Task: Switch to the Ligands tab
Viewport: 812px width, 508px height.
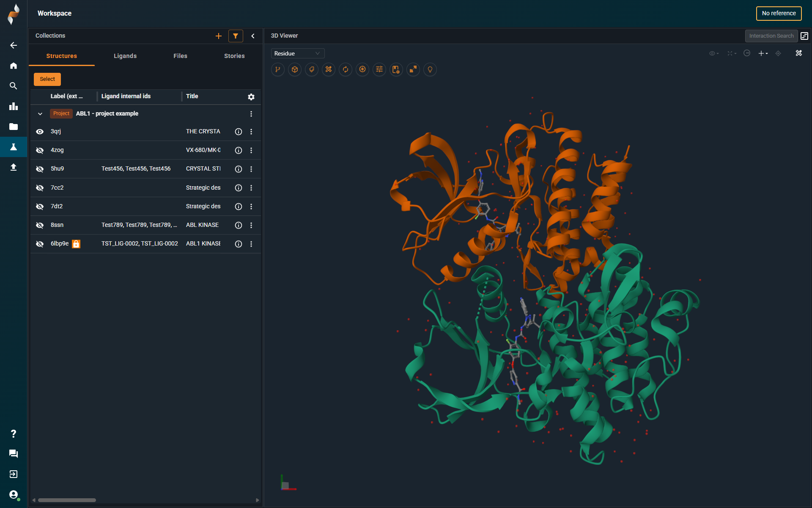Action: 125,56
